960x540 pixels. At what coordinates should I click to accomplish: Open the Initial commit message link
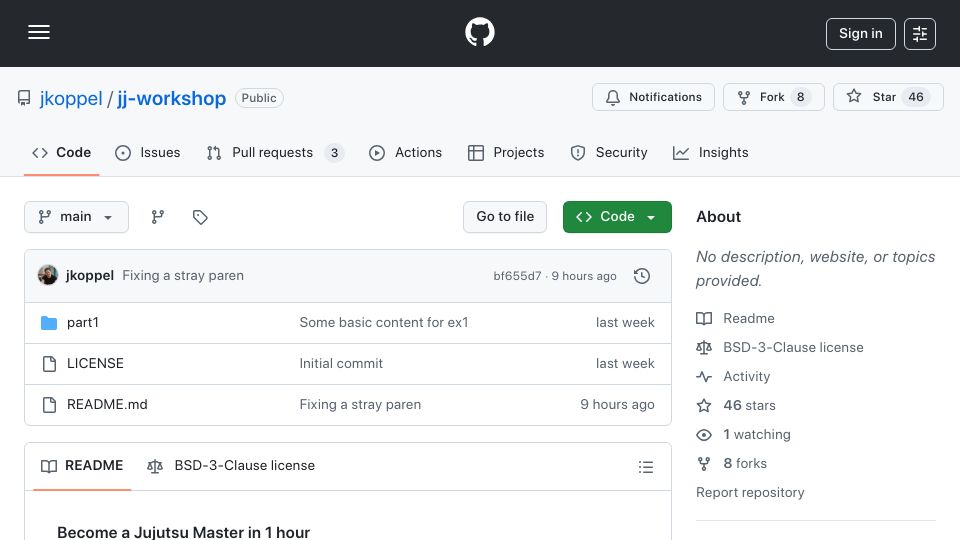point(341,364)
